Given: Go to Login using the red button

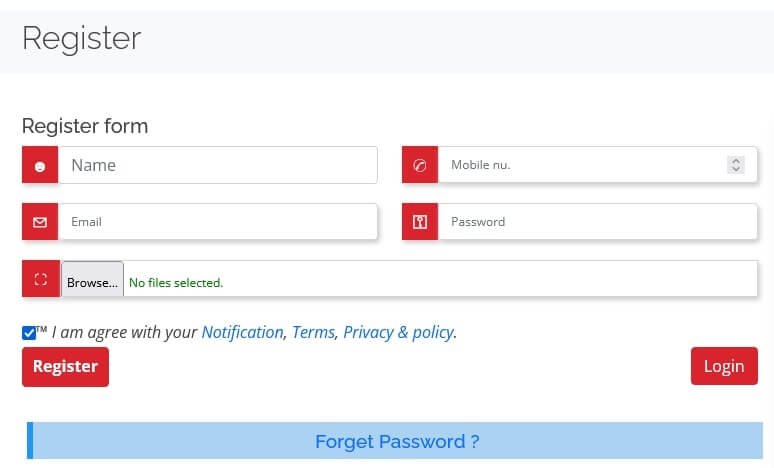Looking at the screenshot, I should pyautogui.click(x=723, y=366).
